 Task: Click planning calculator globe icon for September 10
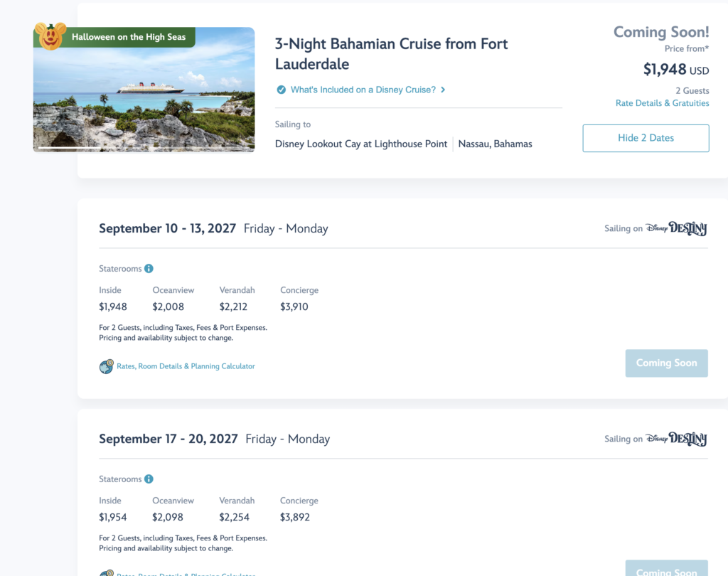tap(107, 366)
